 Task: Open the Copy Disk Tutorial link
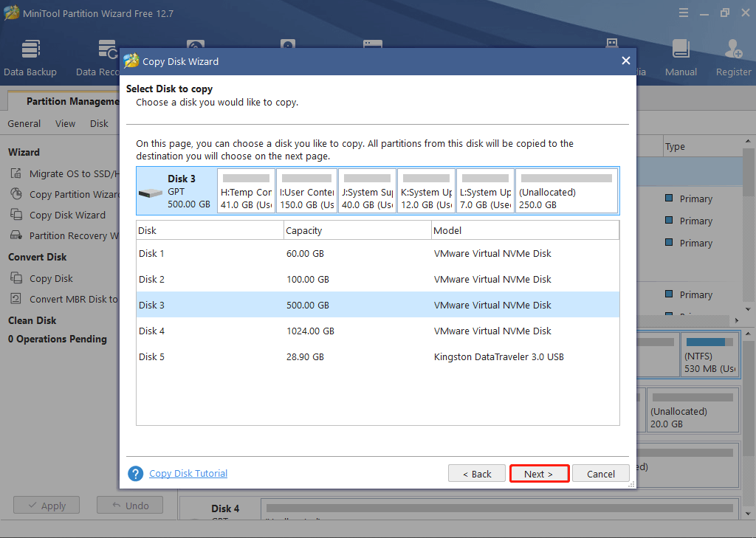[x=188, y=473]
